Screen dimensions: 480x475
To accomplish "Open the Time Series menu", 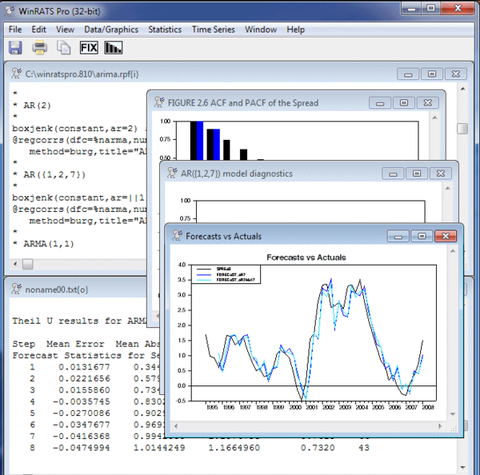I will (x=213, y=29).
